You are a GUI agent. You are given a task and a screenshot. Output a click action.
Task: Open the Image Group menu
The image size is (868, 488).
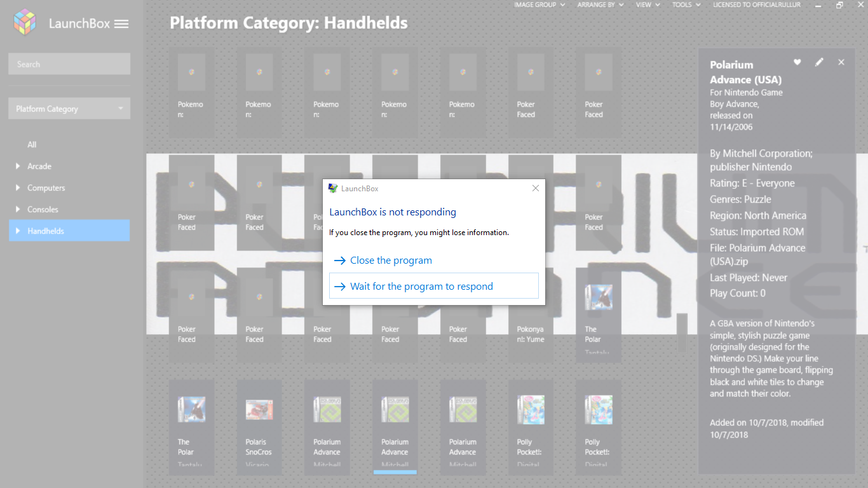point(539,5)
